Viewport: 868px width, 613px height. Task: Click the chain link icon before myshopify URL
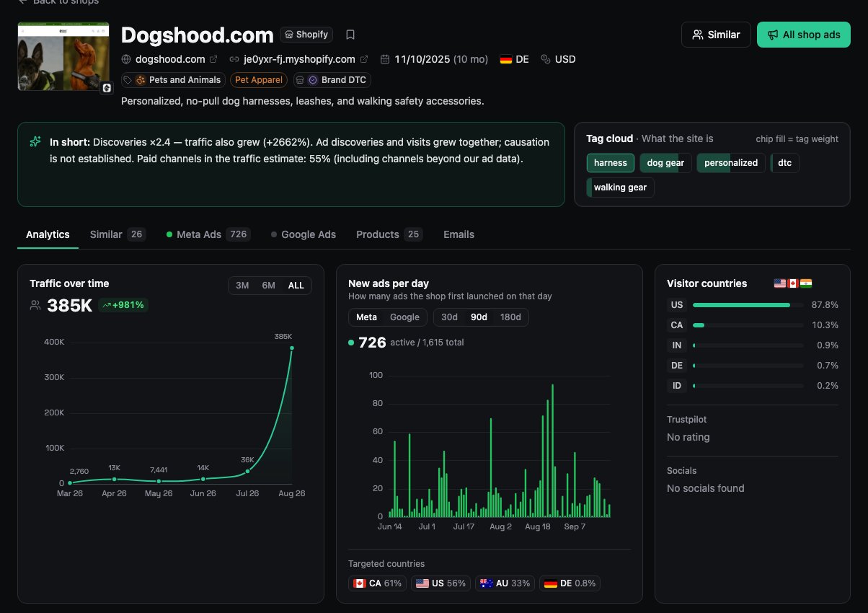click(x=234, y=59)
